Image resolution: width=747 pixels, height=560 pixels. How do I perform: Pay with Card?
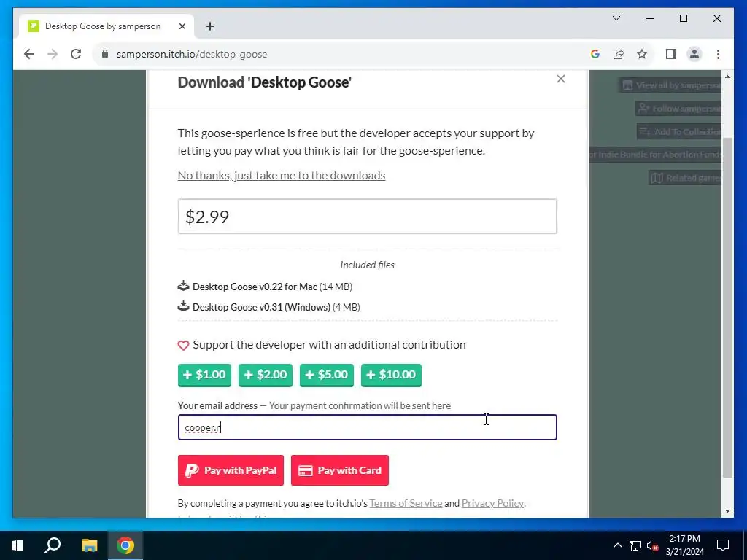point(340,470)
